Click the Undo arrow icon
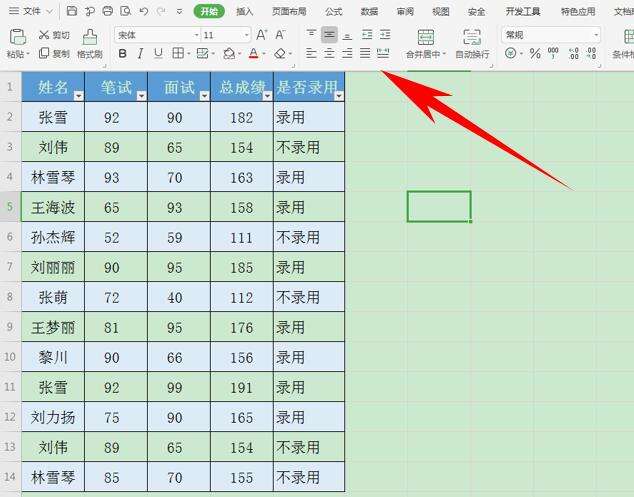 [144, 11]
